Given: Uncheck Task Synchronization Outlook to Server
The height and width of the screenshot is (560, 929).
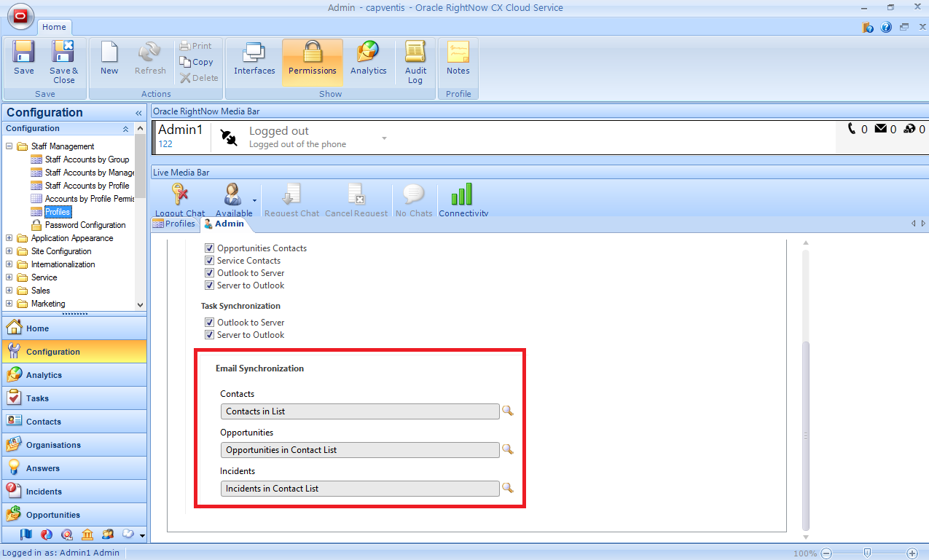Looking at the screenshot, I should tap(210, 323).
